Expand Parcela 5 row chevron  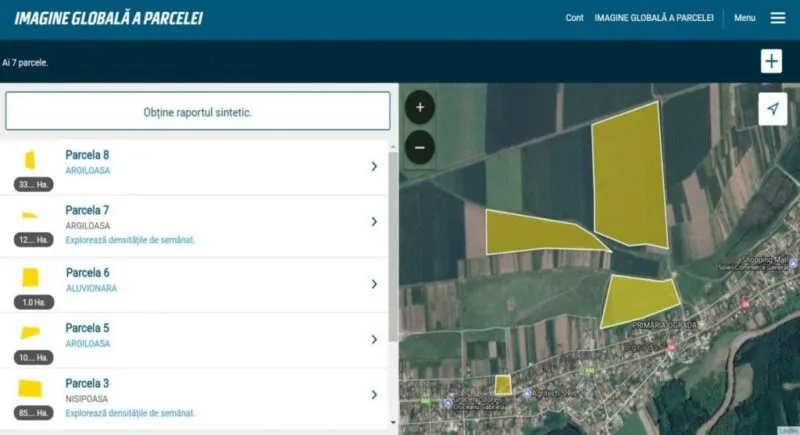[374, 339]
